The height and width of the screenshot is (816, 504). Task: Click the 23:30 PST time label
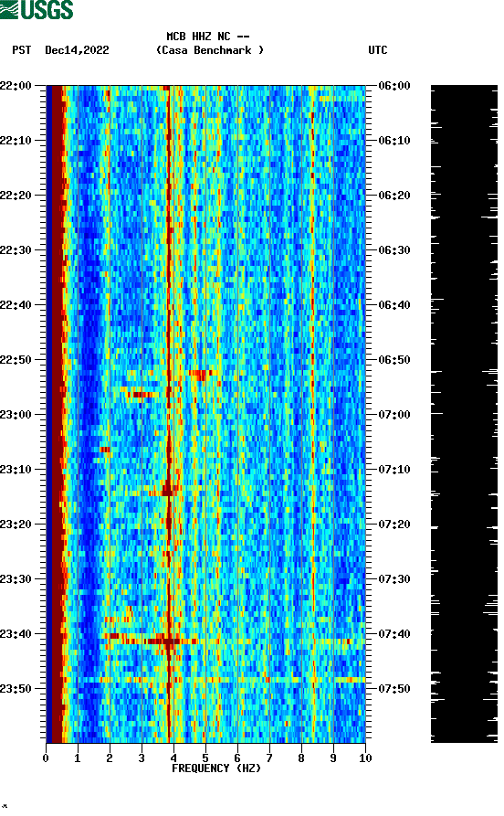click(16, 579)
